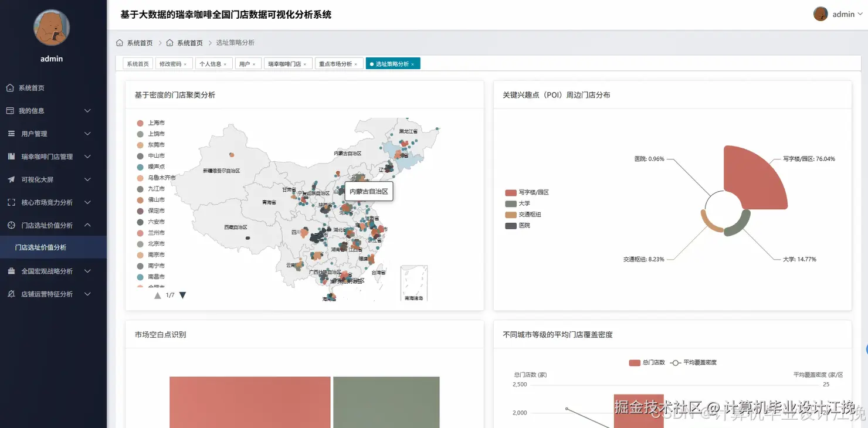Toggle 写字楼/园区 legend swatch in POI chart
868x428 pixels.
(510, 192)
